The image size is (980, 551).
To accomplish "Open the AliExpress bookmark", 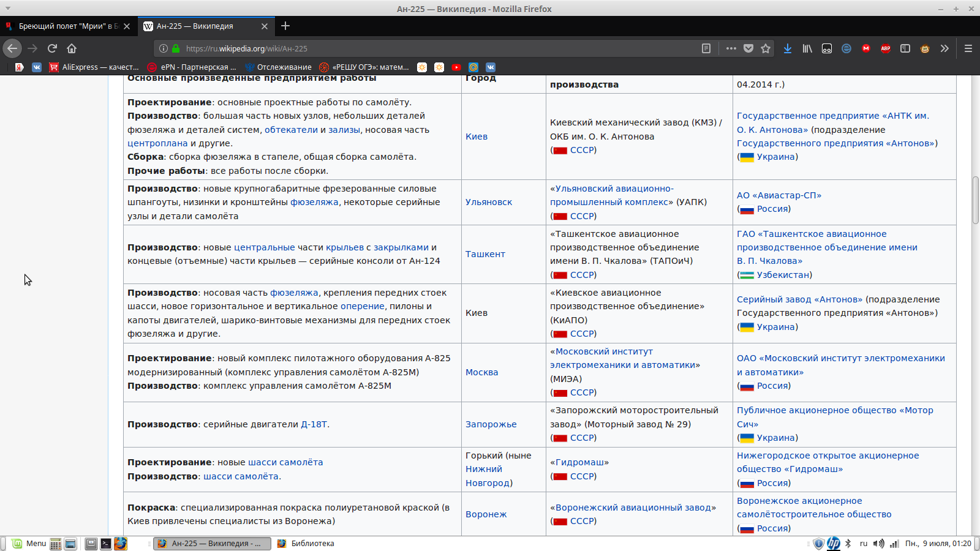I will point(94,67).
